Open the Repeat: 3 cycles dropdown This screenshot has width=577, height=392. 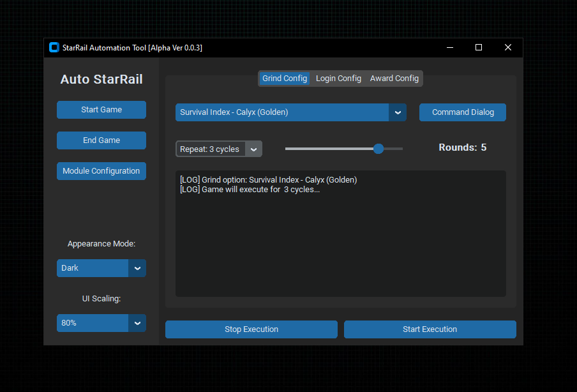click(218, 149)
